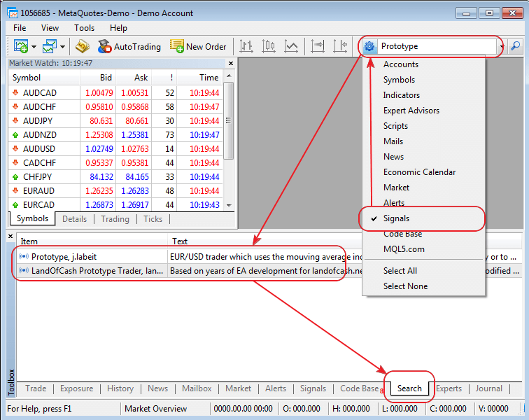Toggle Economic Calendar search filter
Image resolution: width=529 pixels, height=420 pixels.
pos(424,172)
